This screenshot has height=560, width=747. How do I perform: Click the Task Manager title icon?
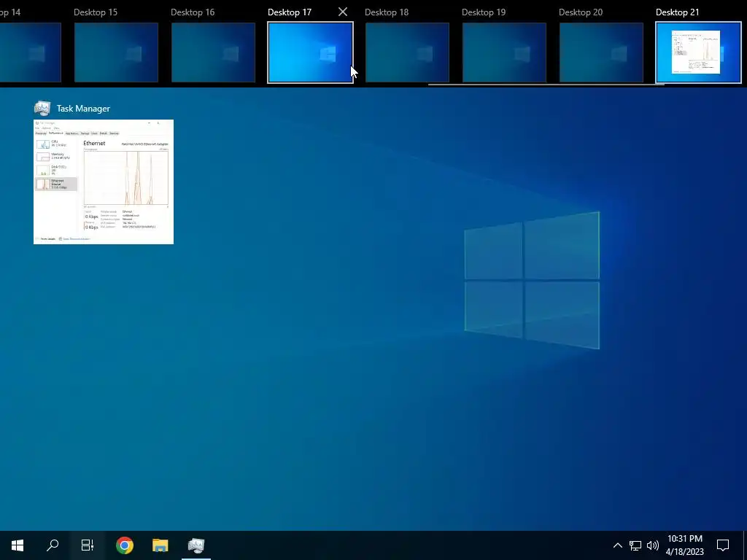click(x=42, y=108)
